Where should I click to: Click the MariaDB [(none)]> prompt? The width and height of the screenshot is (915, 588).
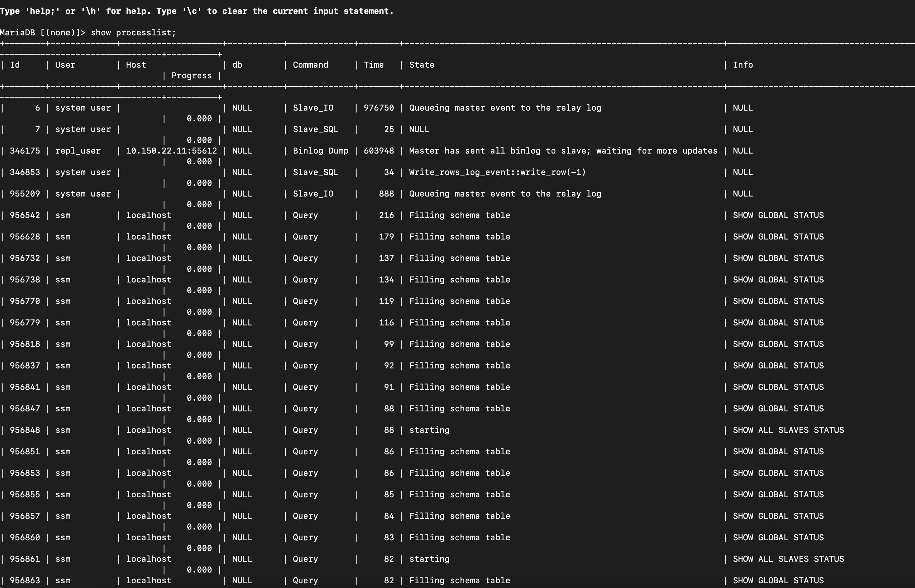(42, 33)
